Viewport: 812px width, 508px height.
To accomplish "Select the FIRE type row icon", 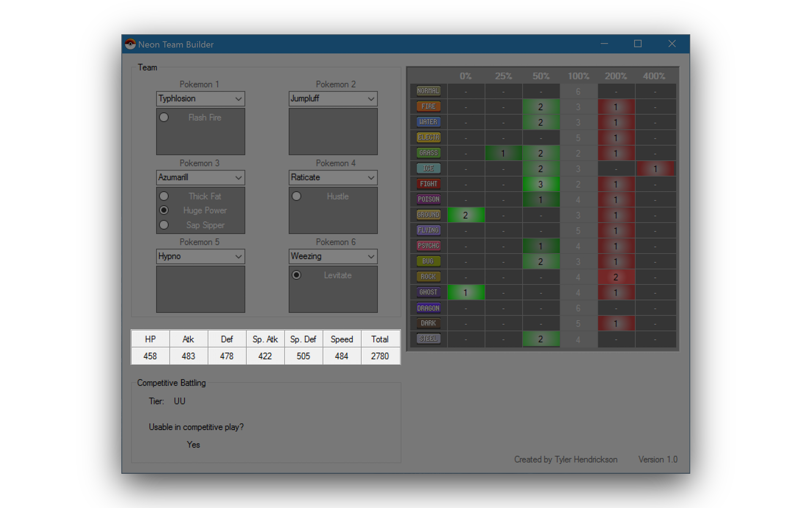I will 428,106.
